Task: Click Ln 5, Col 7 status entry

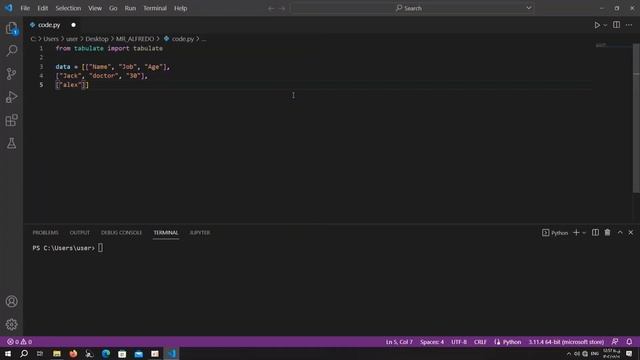Action: 399,342
